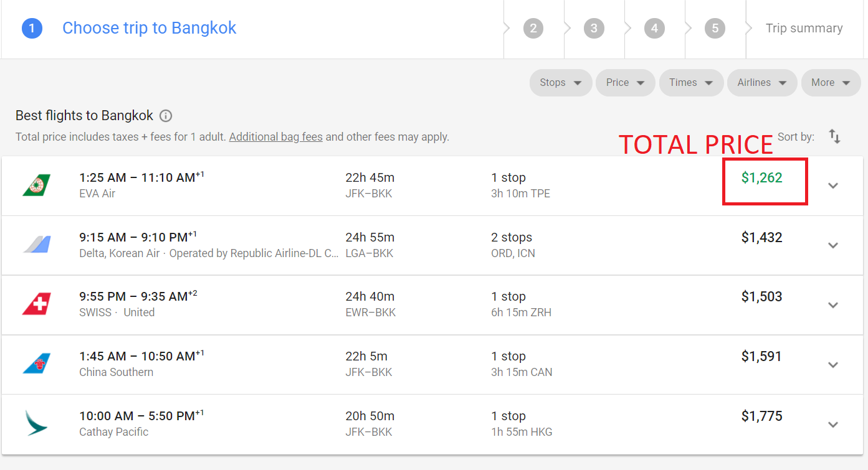Go to step 2 in trip progress
Image resolution: width=868 pixels, height=470 pixels.
click(x=533, y=29)
